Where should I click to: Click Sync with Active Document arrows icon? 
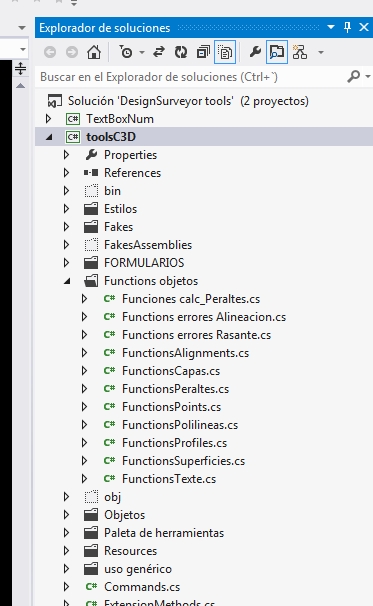[x=159, y=52]
